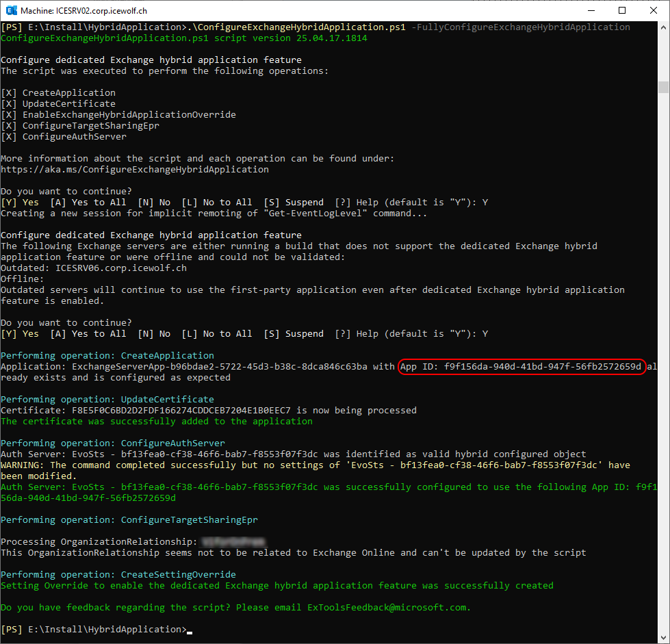Viewport: 670px width, 644px height.
Task: Click the 'App ID: f9f156da-940d-41bd-947f-56fb2572659d' text
Action: [x=521, y=367]
